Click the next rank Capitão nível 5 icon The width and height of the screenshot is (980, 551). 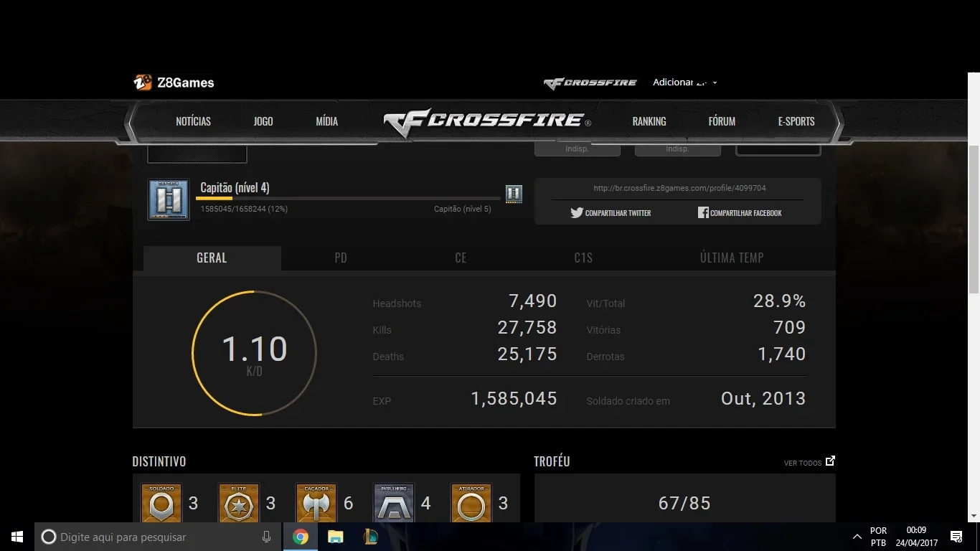pyautogui.click(x=514, y=194)
